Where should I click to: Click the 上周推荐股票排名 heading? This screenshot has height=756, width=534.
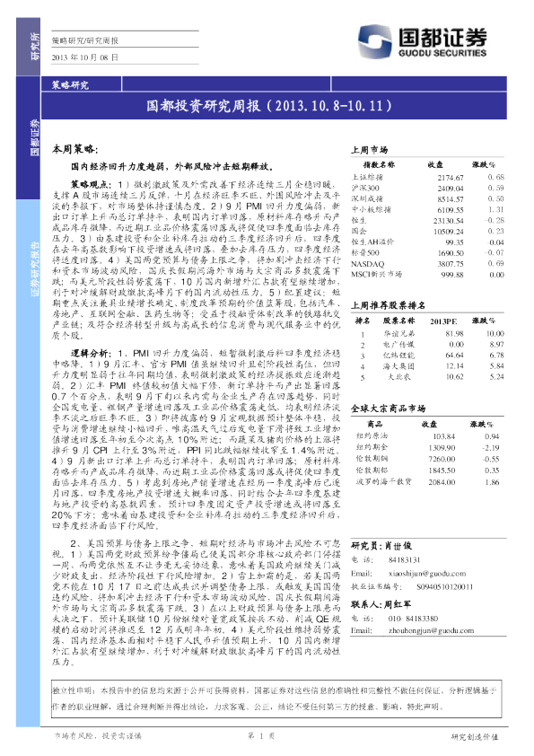388,305
